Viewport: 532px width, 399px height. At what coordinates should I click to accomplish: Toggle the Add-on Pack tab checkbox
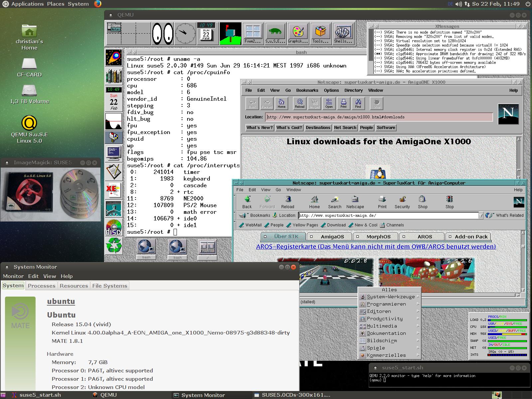pyautogui.click(x=450, y=237)
